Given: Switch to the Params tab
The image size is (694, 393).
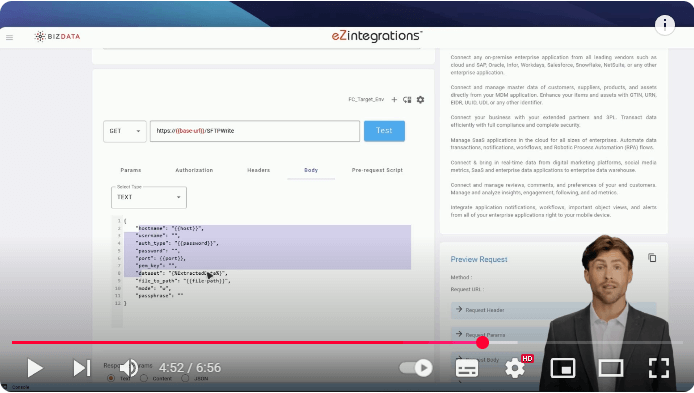Looking at the screenshot, I should click(x=131, y=170).
